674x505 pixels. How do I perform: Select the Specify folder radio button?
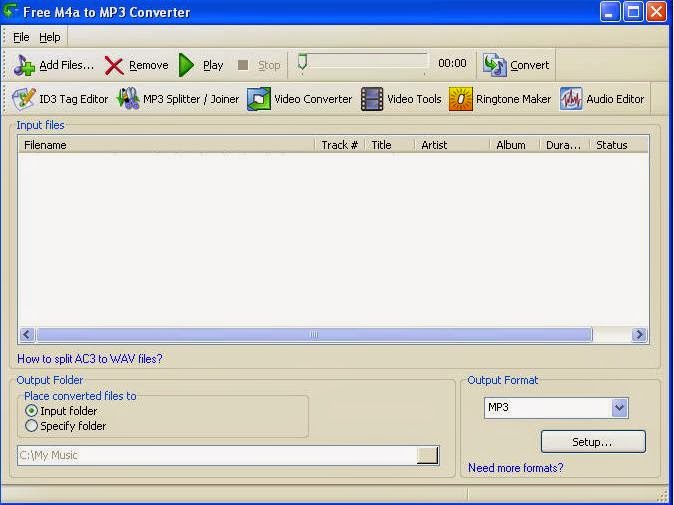[x=31, y=426]
